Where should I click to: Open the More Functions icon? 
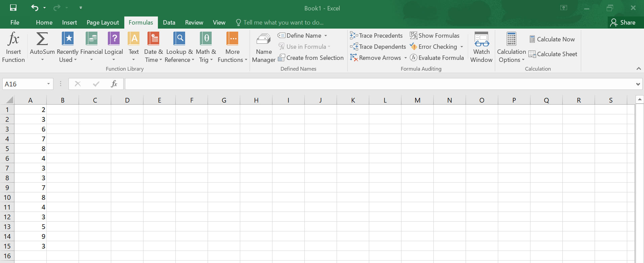click(x=232, y=39)
